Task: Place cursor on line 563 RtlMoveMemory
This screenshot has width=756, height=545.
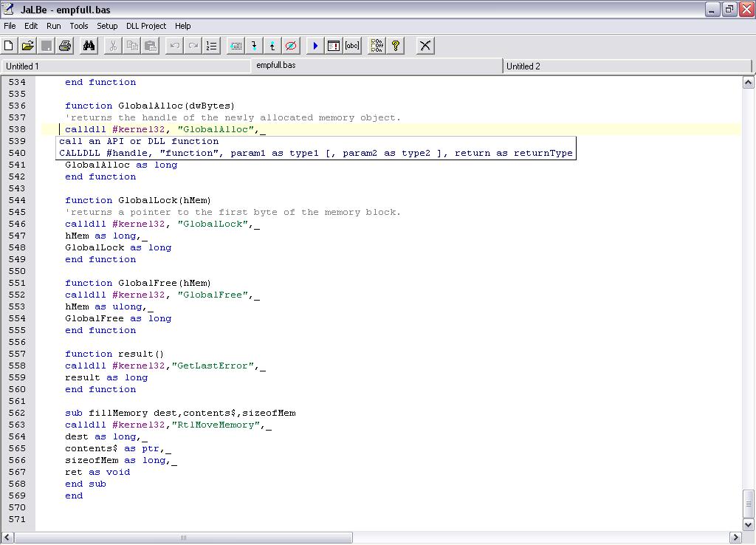Action: (x=219, y=425)
